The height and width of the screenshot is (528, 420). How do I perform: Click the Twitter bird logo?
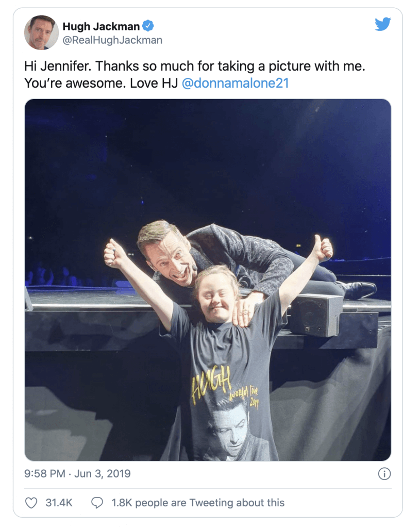click(383, 24)
